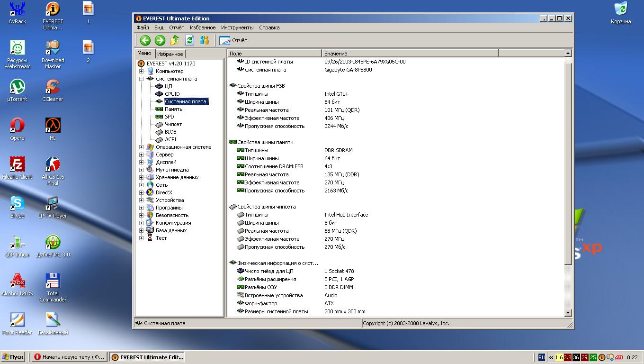Select ЦП in the tree
This screenshot has height=364, width=644.
[x=169, y=86]
